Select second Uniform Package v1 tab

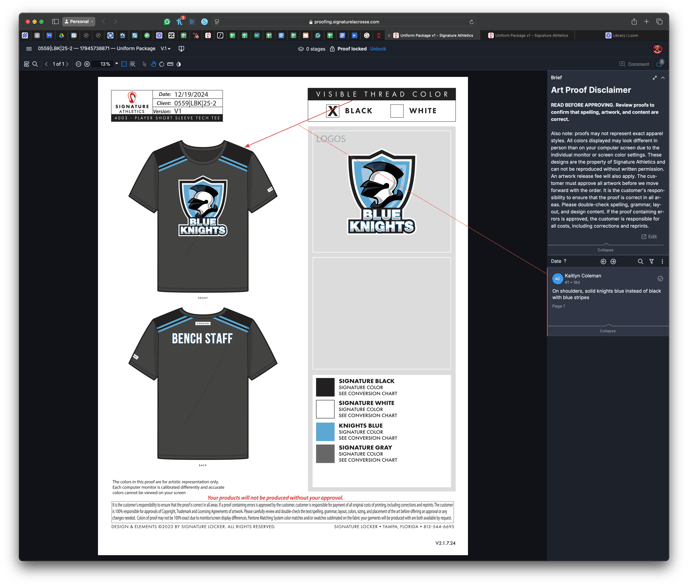pos(528,35)
